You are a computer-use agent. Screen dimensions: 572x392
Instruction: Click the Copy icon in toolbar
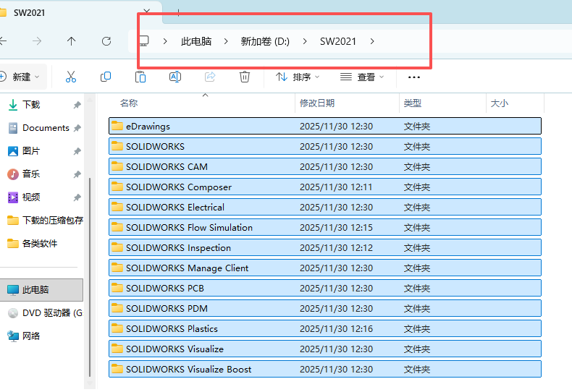pyautogui.click(x=106, y=77)
